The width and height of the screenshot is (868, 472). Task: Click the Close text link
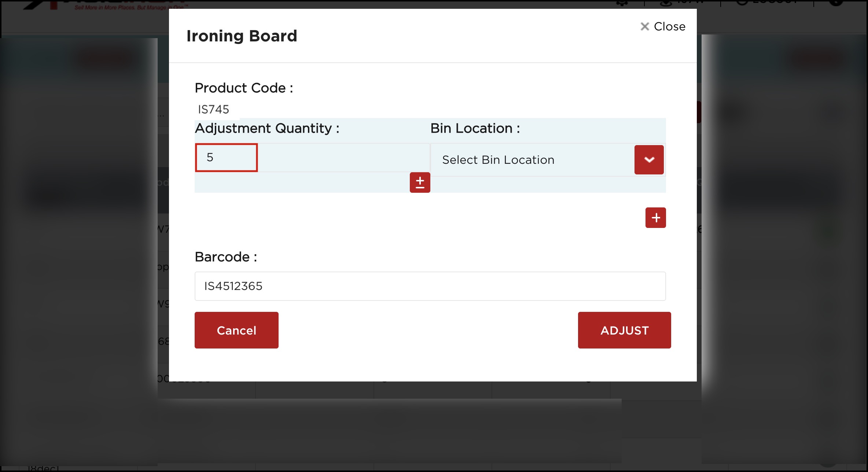click(x=669, y=26)
